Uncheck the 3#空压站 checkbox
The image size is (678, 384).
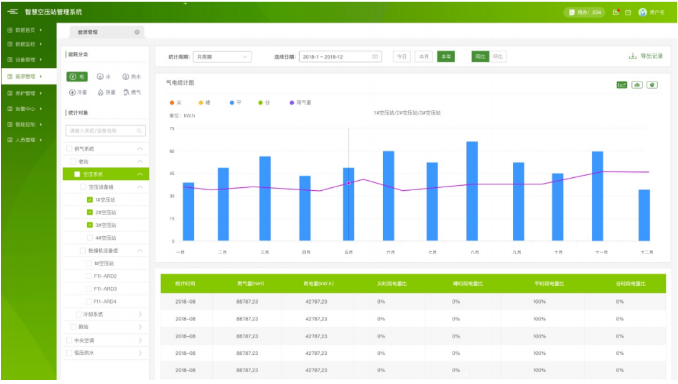pyautogui.click(x=90, y=225)
